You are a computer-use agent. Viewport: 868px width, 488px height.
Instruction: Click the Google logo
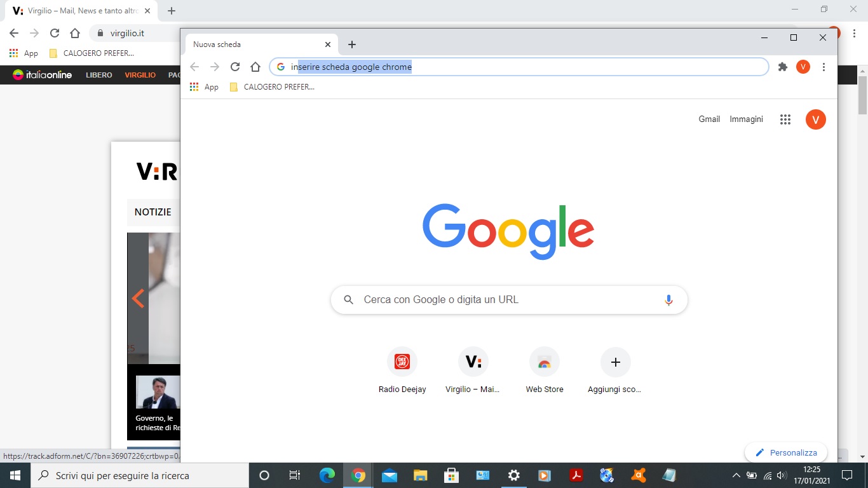pos(508,231)
